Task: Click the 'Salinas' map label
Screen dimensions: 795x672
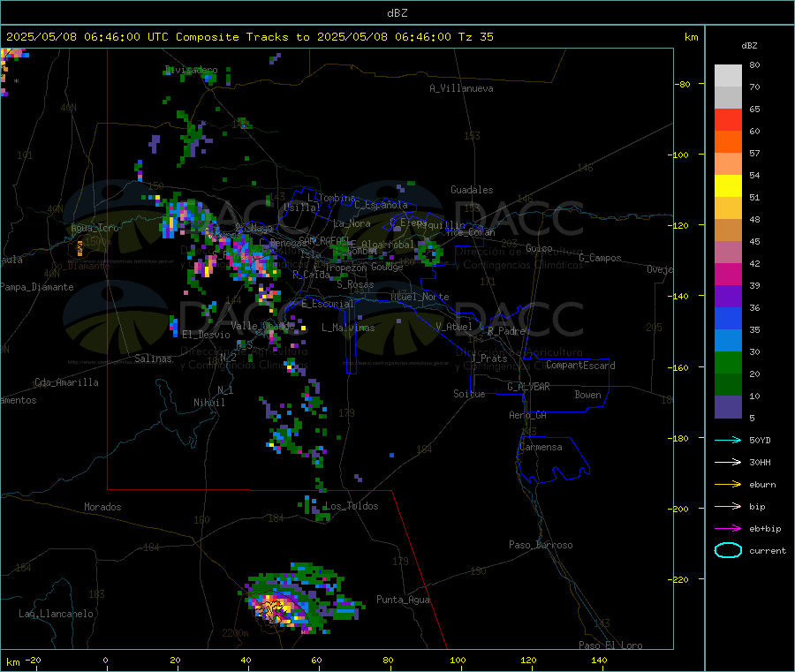Action: tap(153, 359)
